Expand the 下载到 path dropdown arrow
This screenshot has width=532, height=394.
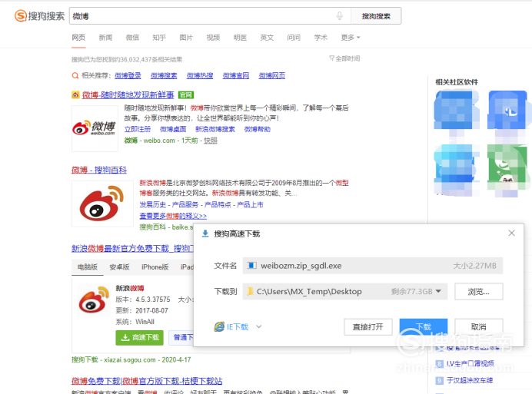click(x=438, y=291)
